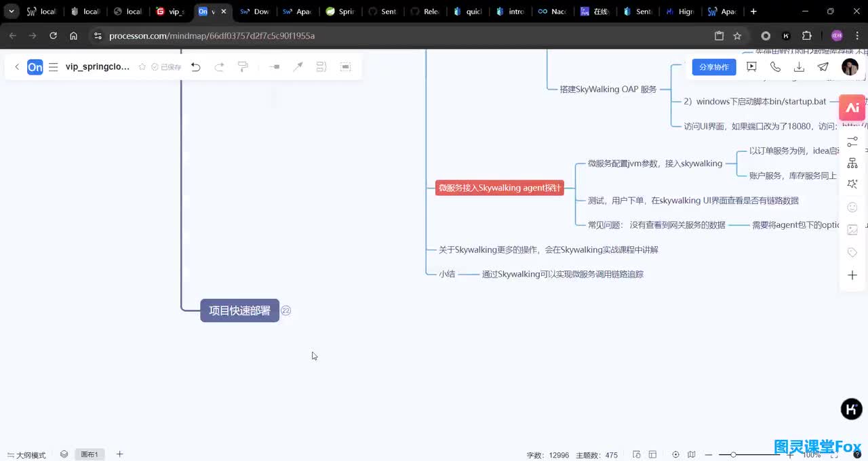Image resolution: width=868 pixels, height=461 pixels.
Task: Open the Ai assistant panel
Action: [x=852, y=108]
